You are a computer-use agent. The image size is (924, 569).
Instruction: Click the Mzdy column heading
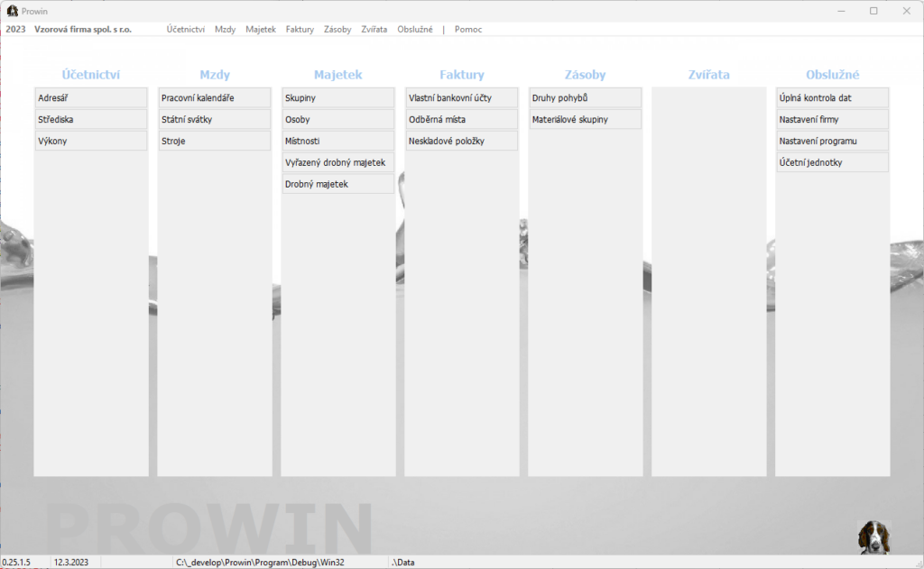(x=215, y=75)
